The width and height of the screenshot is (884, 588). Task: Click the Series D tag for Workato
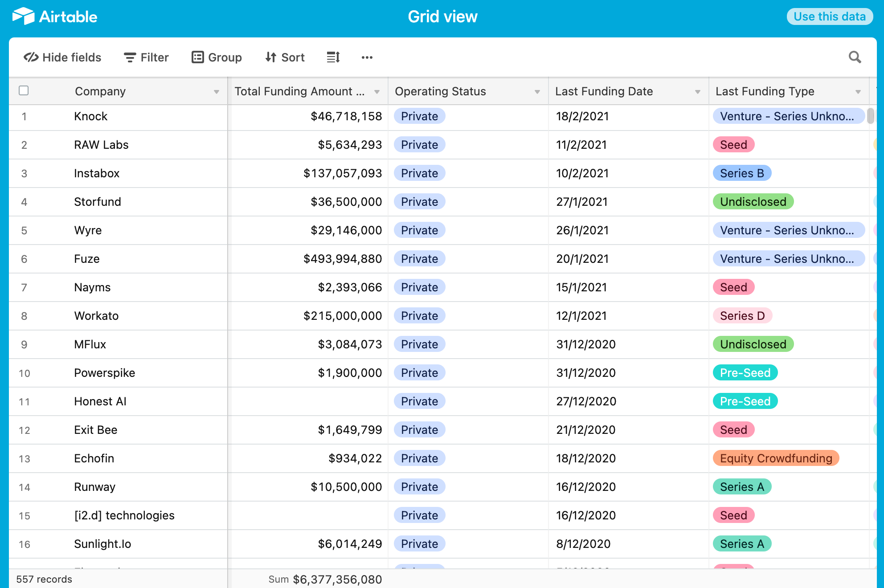pos(742,316)
